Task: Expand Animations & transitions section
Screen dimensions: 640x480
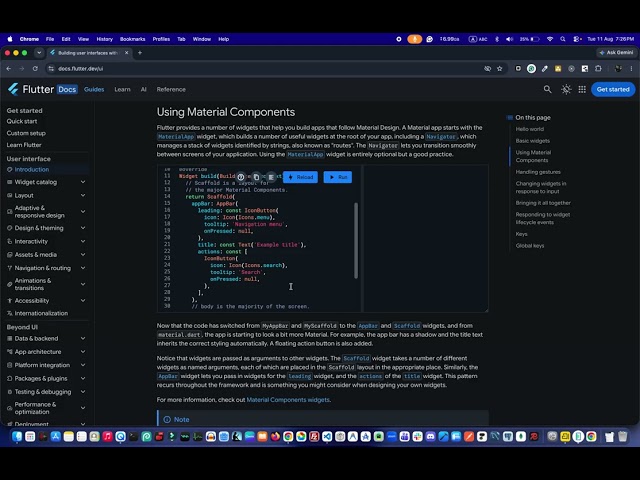Action: click(x=83, y=284)
